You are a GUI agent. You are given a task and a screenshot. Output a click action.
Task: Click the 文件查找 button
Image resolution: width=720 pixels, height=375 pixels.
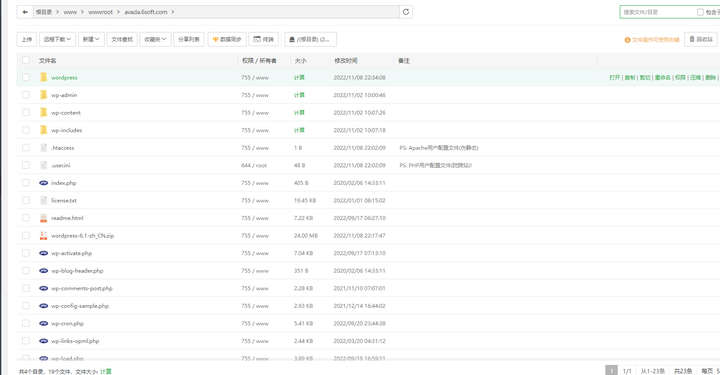[x=122, y=39]
